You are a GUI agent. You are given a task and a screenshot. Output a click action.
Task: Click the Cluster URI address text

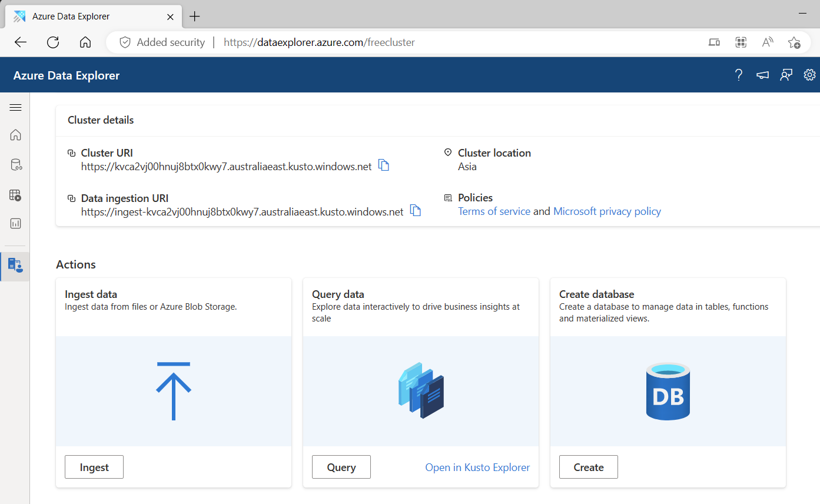(x=227, y=167)
